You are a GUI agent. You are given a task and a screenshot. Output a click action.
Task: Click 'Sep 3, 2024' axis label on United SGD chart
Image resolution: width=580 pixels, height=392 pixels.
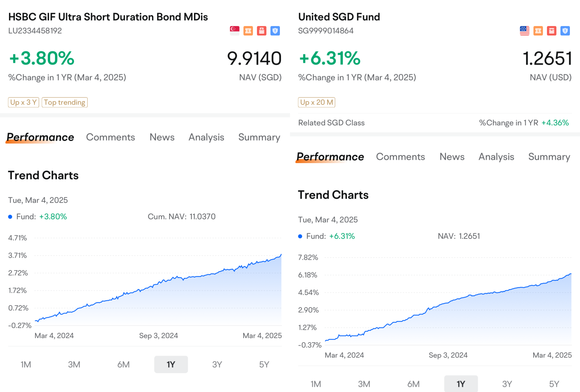tap(448, 355)
